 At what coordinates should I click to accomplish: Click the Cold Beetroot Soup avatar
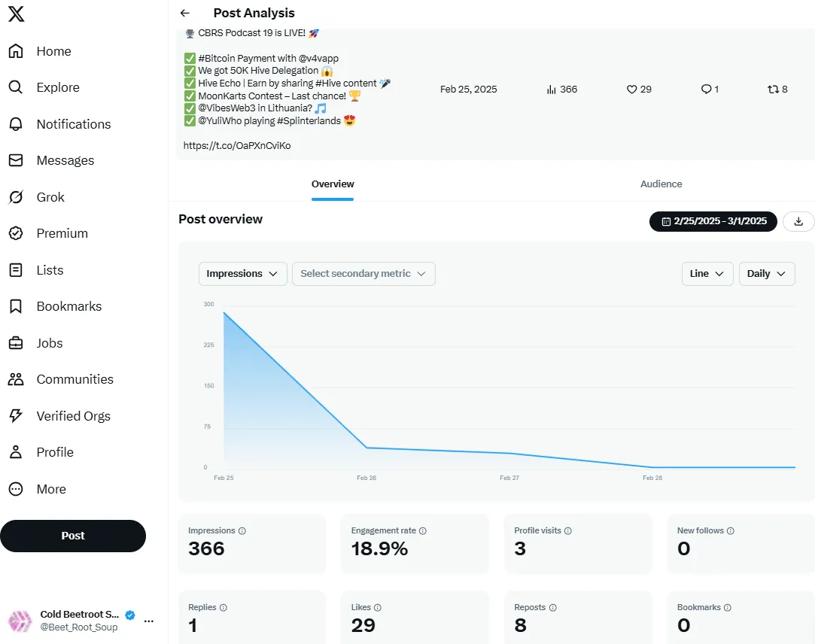(x=20, y=621)
